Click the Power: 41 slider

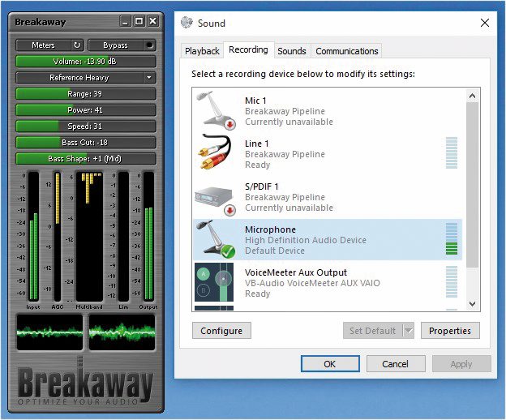point(86,110)
